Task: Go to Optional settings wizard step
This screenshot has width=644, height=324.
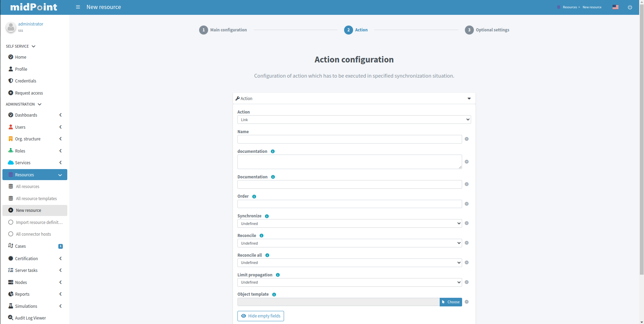Action: [487, 30]
